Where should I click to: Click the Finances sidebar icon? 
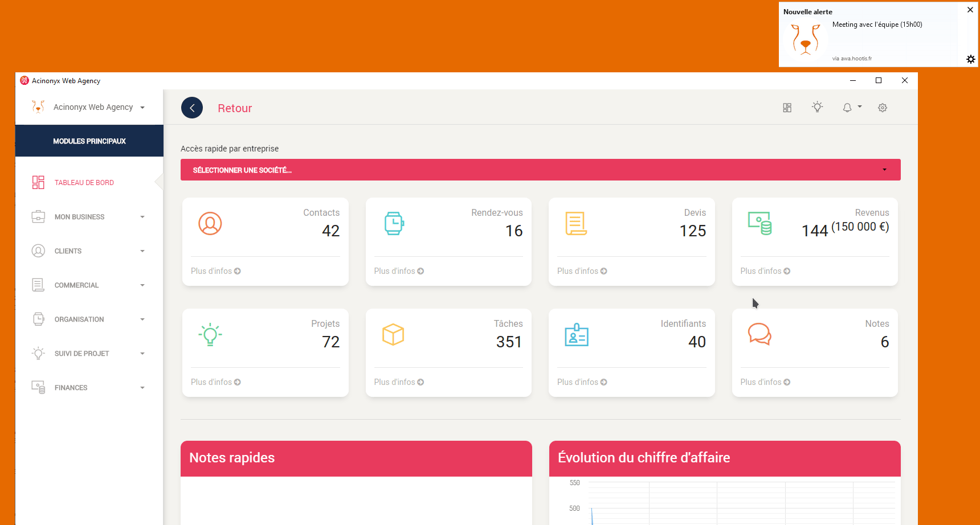(x=38, y=387)
